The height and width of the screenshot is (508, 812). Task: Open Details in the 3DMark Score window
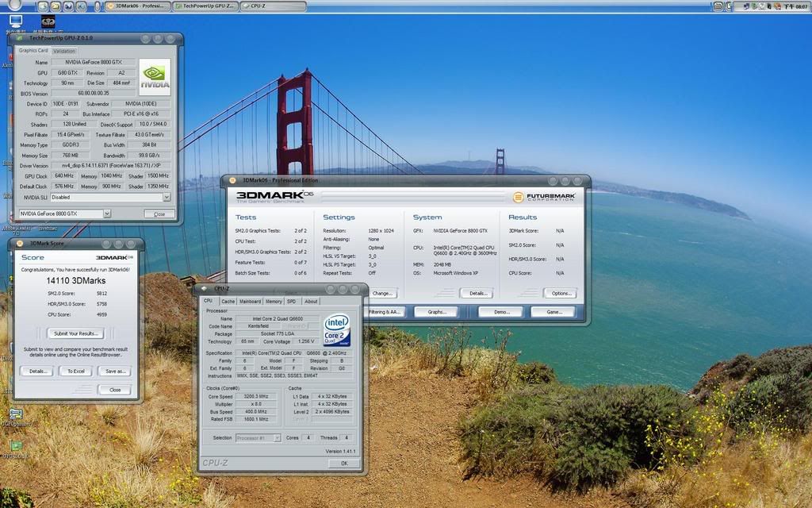point(37,371)
